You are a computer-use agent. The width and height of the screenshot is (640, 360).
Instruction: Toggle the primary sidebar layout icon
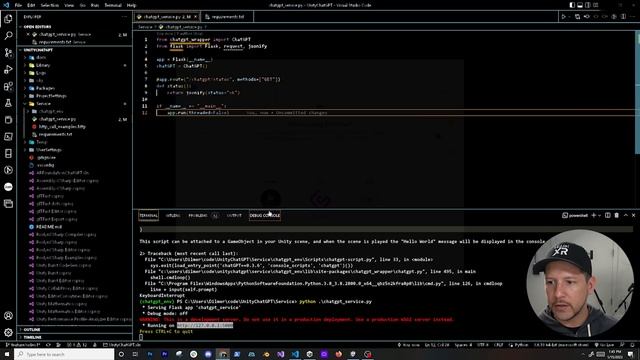[x=572, y=5]
